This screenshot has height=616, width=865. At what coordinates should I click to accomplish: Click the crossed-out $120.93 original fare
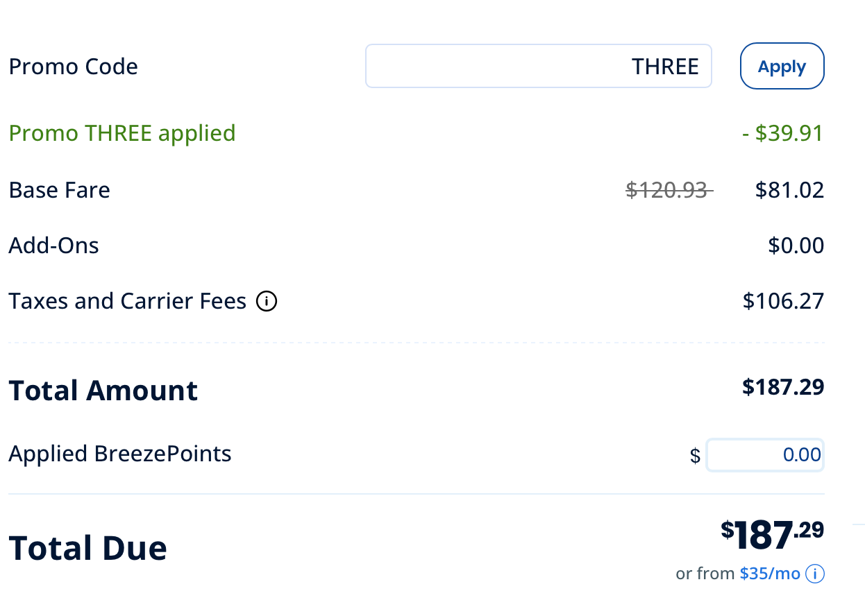tap(668, 190)
